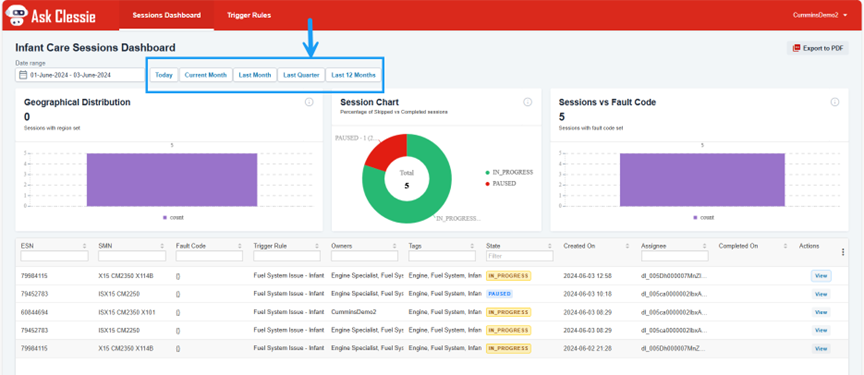View the PAUSED session row

pyautogui.click(x=821, y=294)
